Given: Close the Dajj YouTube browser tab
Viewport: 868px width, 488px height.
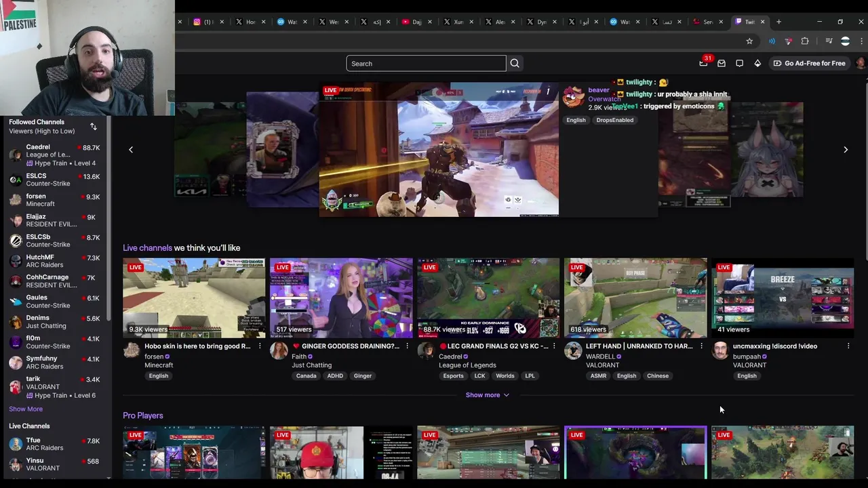Looking at the screenshot, I should 429,22.
